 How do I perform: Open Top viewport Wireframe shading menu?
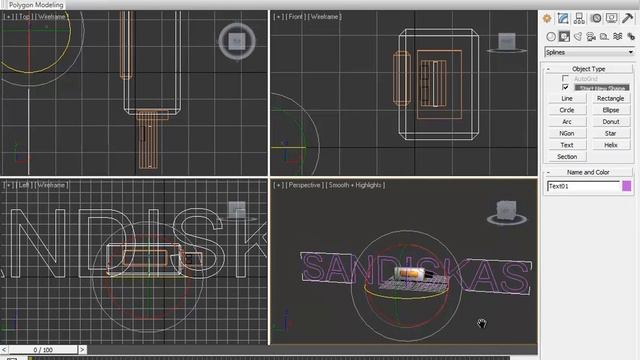point(52,17)
